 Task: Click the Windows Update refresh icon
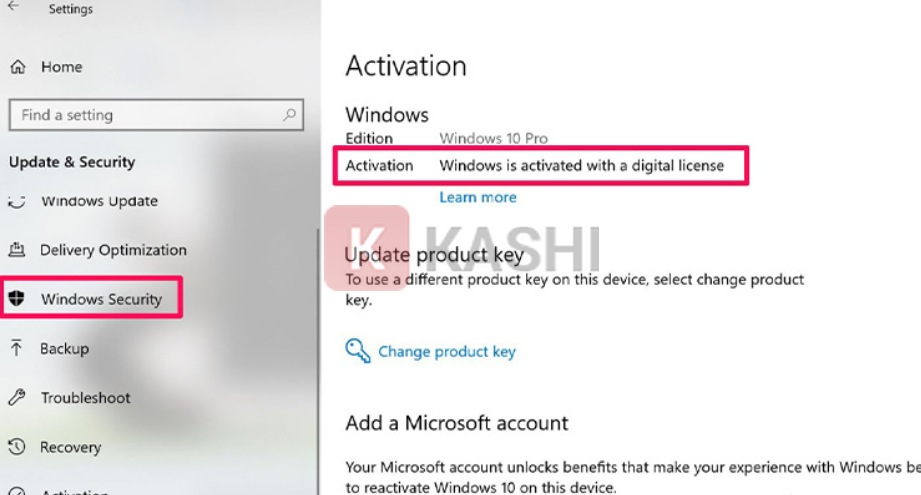(17, 201)
